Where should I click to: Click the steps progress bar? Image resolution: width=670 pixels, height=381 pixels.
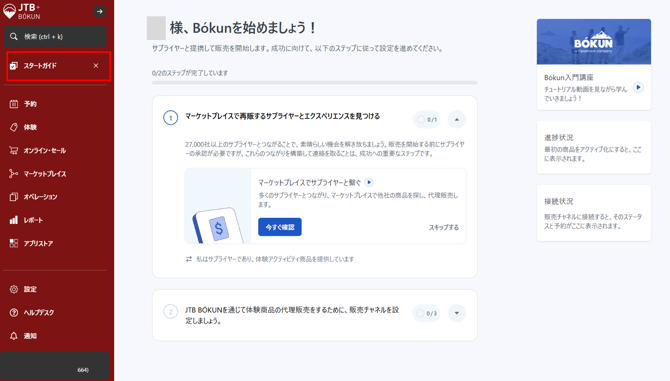(314, 83)
